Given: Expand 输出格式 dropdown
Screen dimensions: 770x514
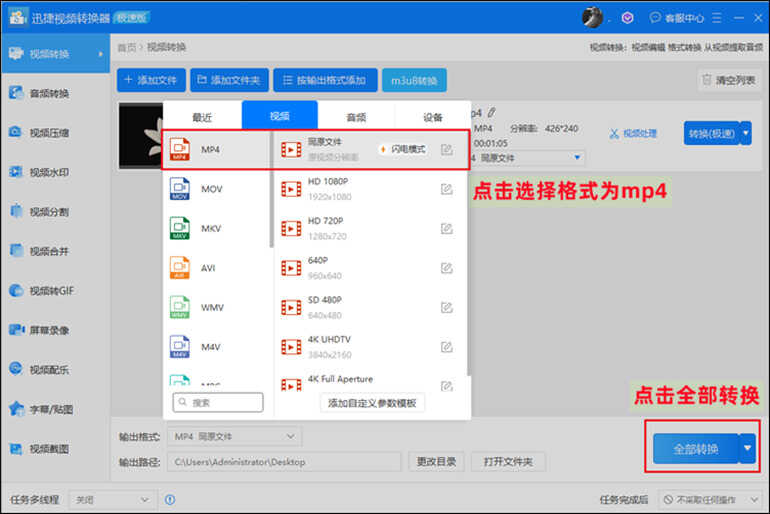Looking at the screenshot, I should [x=236, y=436].
